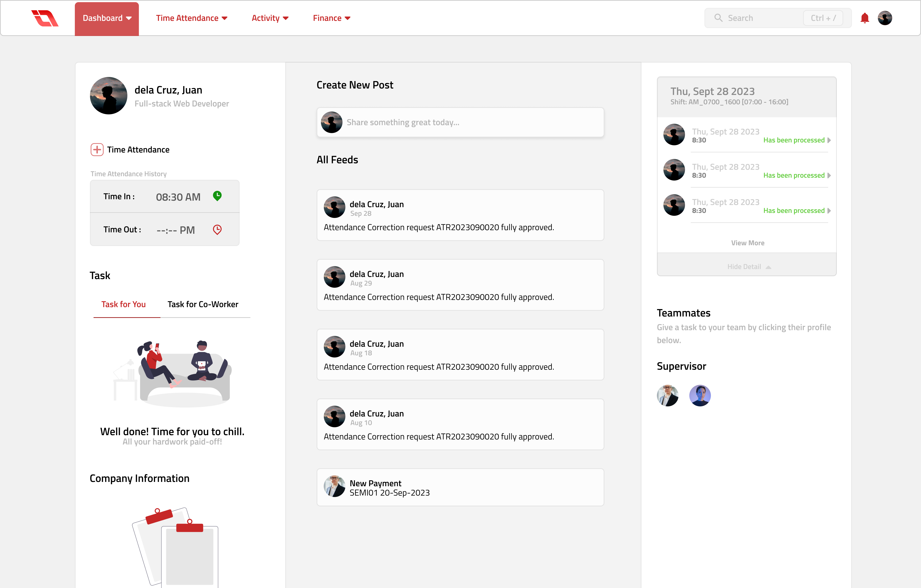Click the red clock icon beside Time Out
This screenshot has width=921, height=588.
coord(217,229)
